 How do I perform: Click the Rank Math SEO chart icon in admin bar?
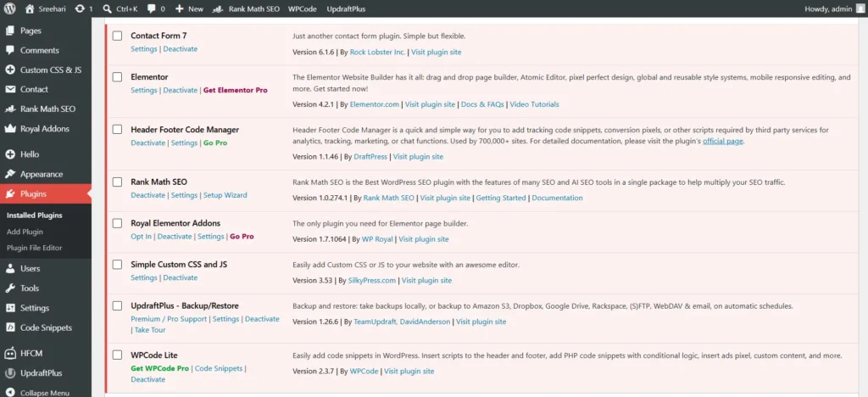pos(219,8)
